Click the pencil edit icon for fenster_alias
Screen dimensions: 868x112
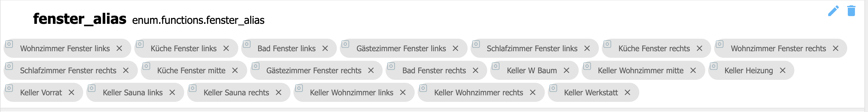pyautogui.click(x=833, y=11)
